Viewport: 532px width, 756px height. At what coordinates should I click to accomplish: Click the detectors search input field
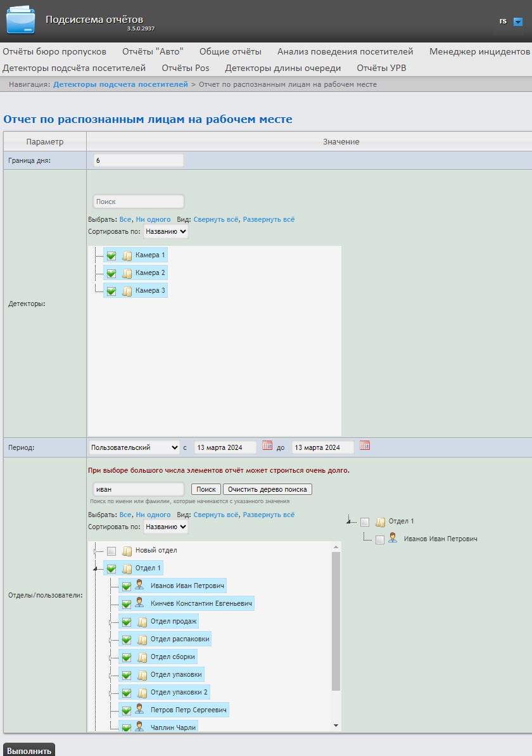pos(139,202)
